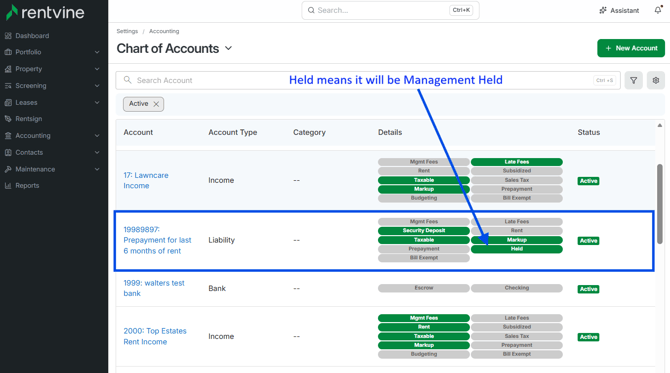Click the Account column header
Viewport: 670px width, 373px height.
[x=138, y=132]
